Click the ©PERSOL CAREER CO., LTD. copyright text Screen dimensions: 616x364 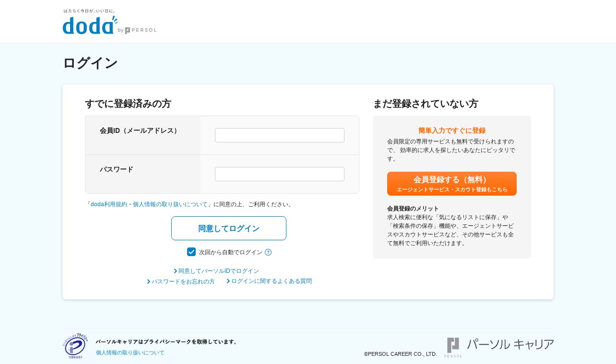click(401, 354)
